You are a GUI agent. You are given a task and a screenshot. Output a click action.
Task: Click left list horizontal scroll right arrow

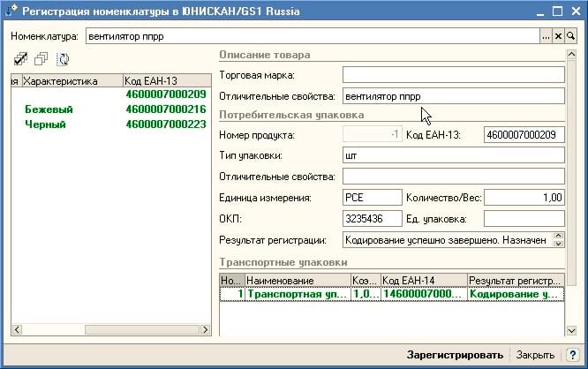coord(205,329)
